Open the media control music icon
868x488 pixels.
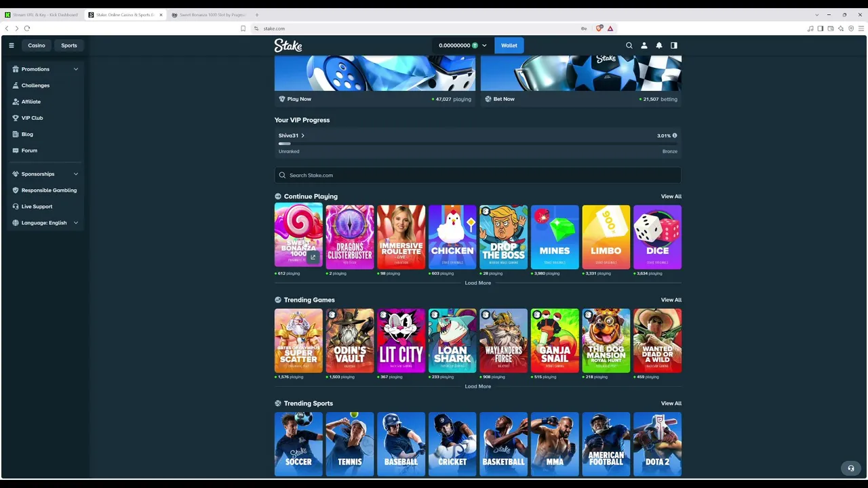(x=810, y=28)
